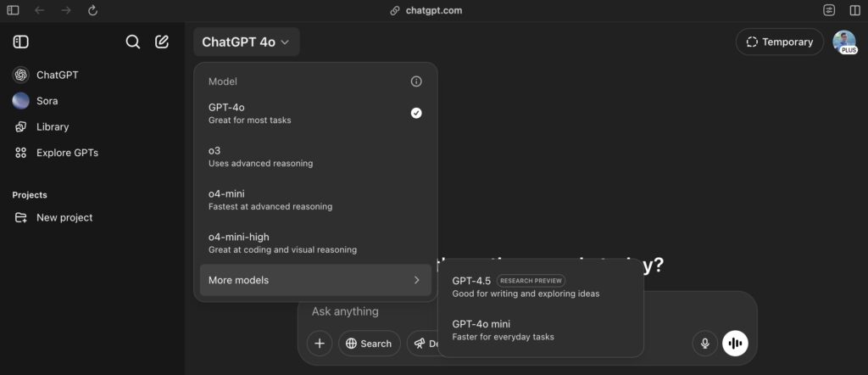Select the GPT-4o model
This screenshot has width=868, height=375.
tap(315, 113)
